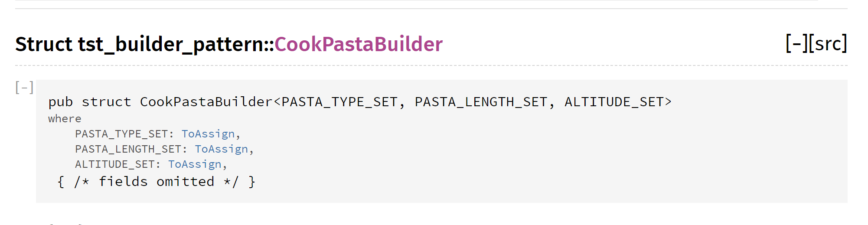Open the [src] source link
868x225 pixels.
[828, 44]
